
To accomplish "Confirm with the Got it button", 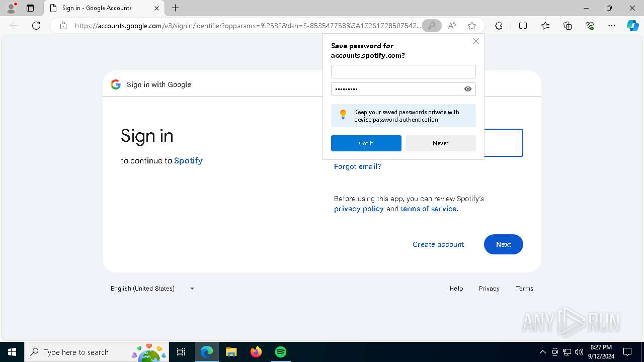I will pyautogui.click(x=366, y=143).
